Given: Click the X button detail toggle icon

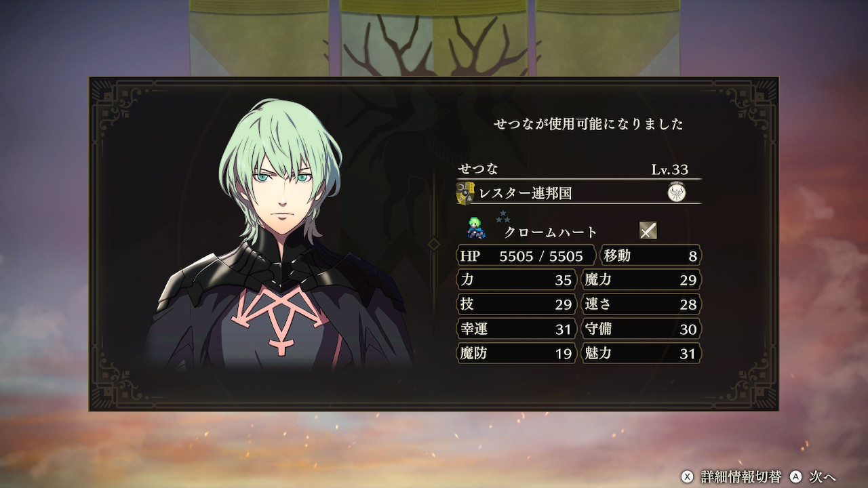Looking at the screenshot, I should (x=688, y=476).
